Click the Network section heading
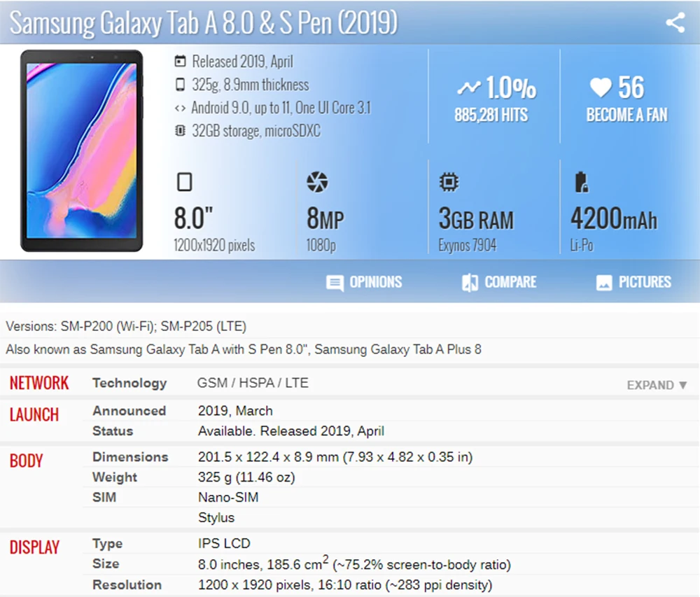700x597 pixels. point(39,383)
